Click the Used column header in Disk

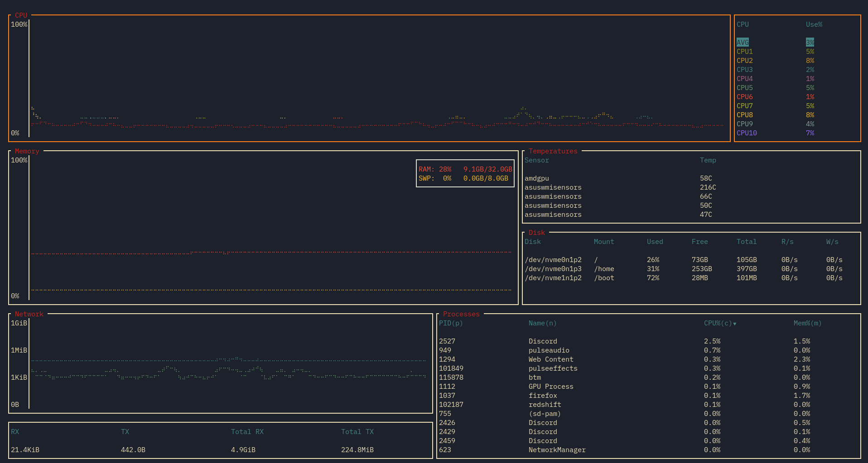click(x=655, y=242)
